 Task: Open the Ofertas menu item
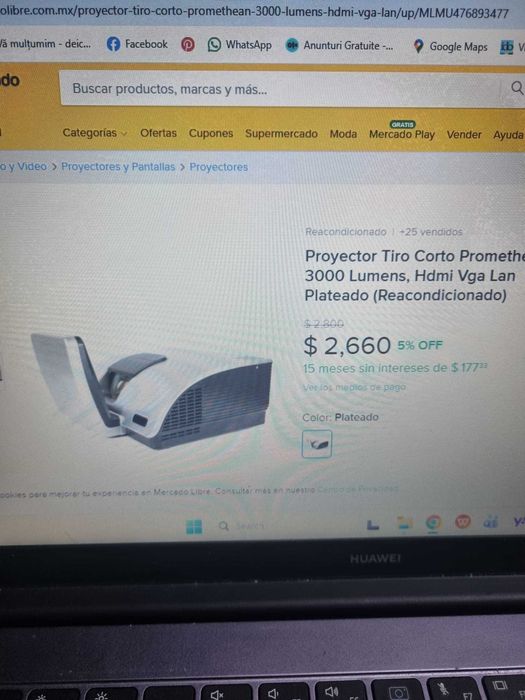click(x=158, y=133)
